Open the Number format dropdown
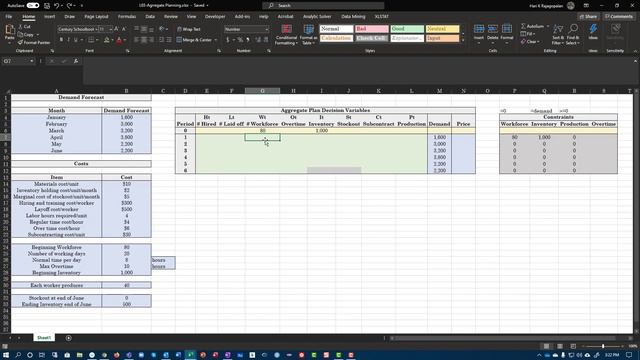640x360 pixels. click(x=267, y=29)
